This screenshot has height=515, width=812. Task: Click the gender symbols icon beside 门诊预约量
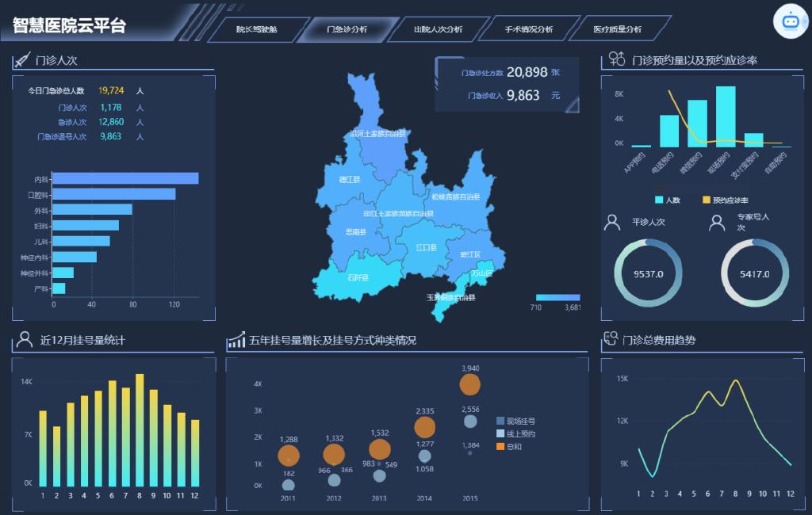coord(616,59)
